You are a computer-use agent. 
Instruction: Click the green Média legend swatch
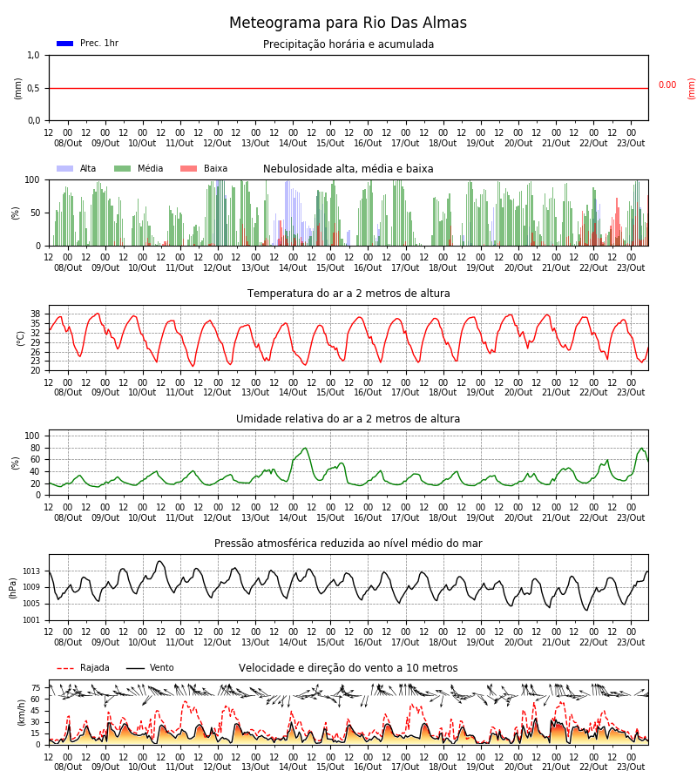[123, 168]
